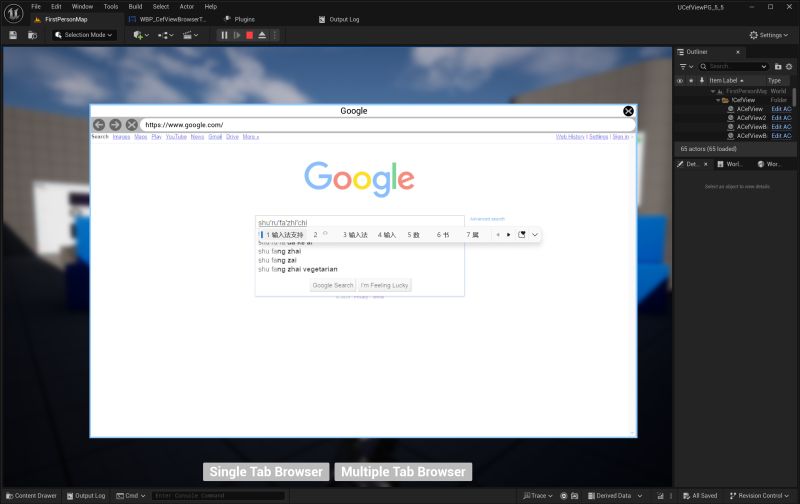Open the quick add actor dropdown
800x504 pixels.
pyautogui.click(x=141, y=35)
